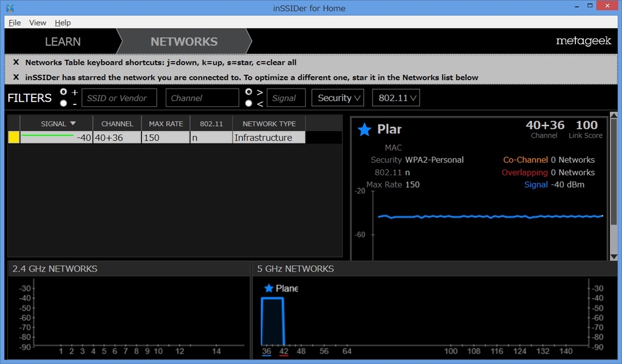Switch to the LEARN tab
Screen dimensions: 622x364
[63, 42]
